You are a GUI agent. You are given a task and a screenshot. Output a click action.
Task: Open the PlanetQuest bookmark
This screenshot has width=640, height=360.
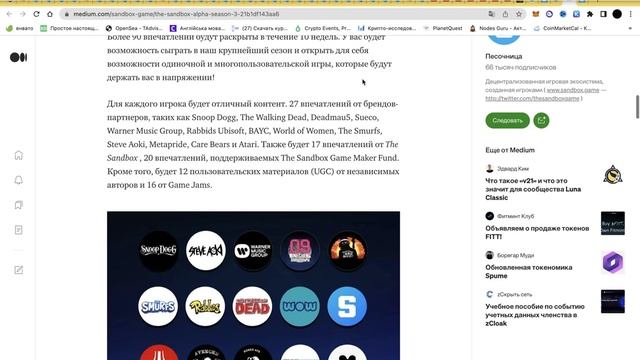point(443,28)
